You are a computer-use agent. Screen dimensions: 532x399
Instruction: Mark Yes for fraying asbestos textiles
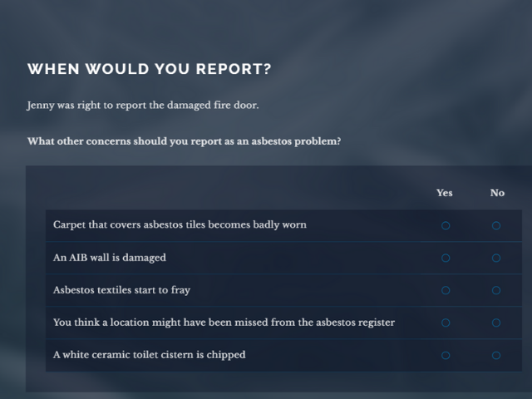446,290
